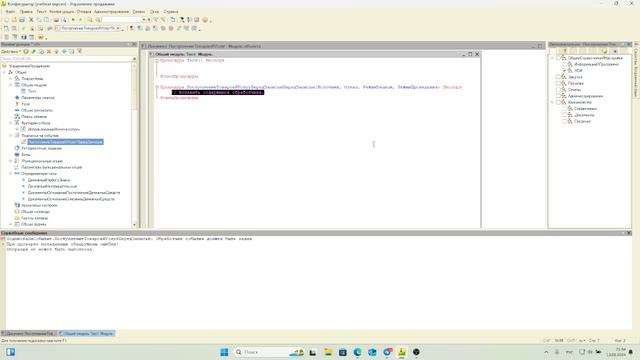Screen dimensions: 640x360
Task: Switch to Документ Поступление bottom window tab
Action: tap(29, 333)
